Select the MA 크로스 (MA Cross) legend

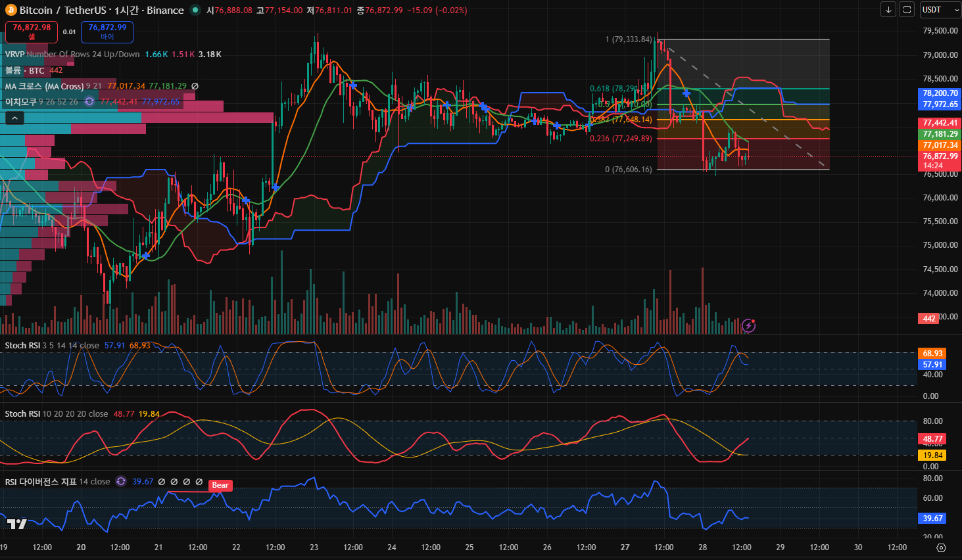pos(44,86)
